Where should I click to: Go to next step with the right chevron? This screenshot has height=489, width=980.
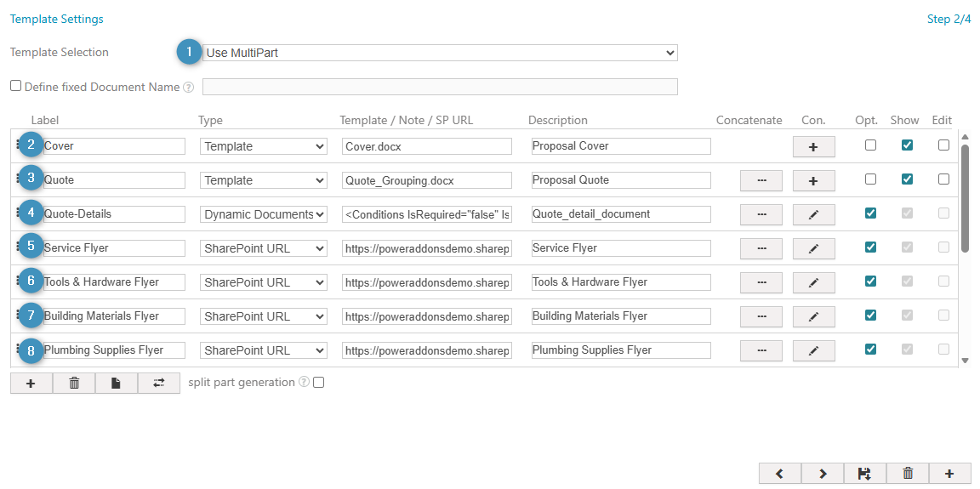pyautogui.click(x=823, y=474)
